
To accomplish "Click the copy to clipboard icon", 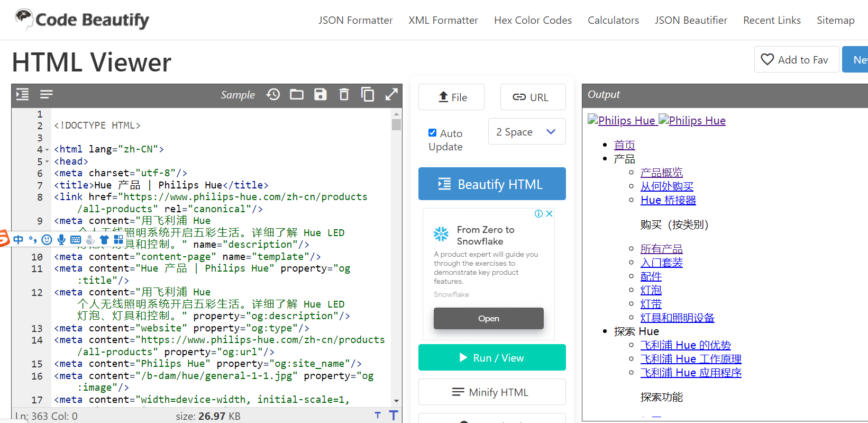I will (368, 95).
